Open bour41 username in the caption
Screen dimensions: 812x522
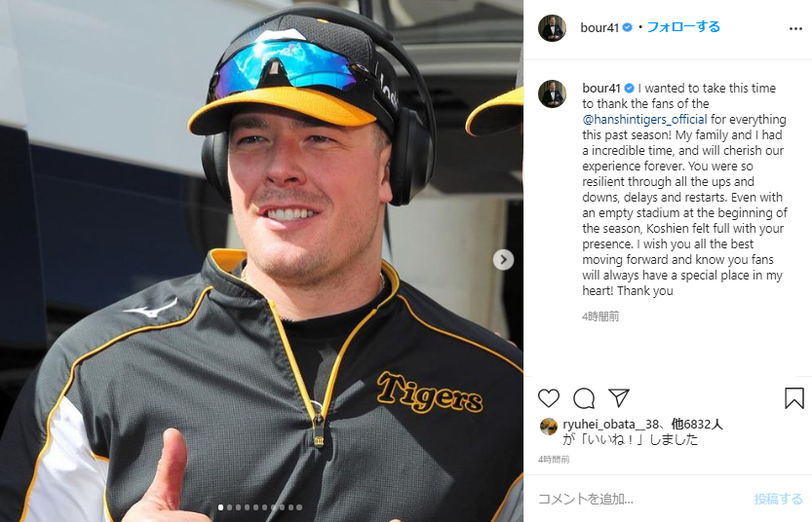click(601, 88)
